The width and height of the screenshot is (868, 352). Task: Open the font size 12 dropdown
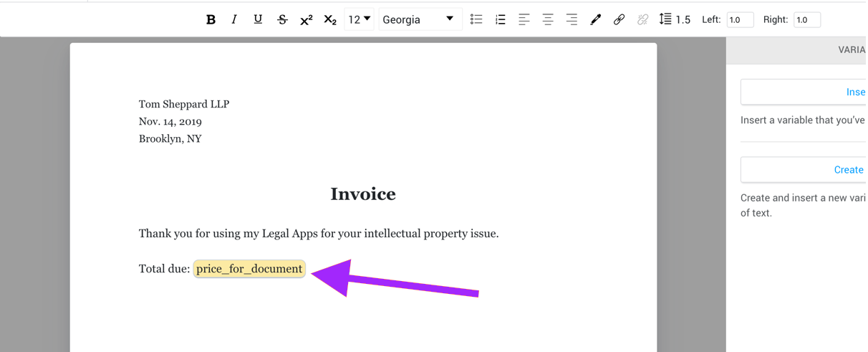[359, 19]
